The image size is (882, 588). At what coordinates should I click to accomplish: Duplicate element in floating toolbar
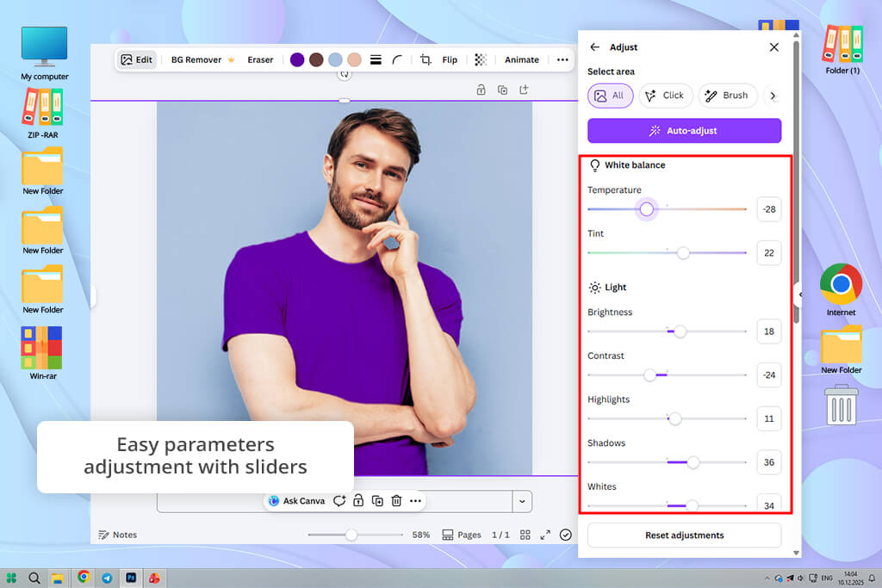point(377,501)
